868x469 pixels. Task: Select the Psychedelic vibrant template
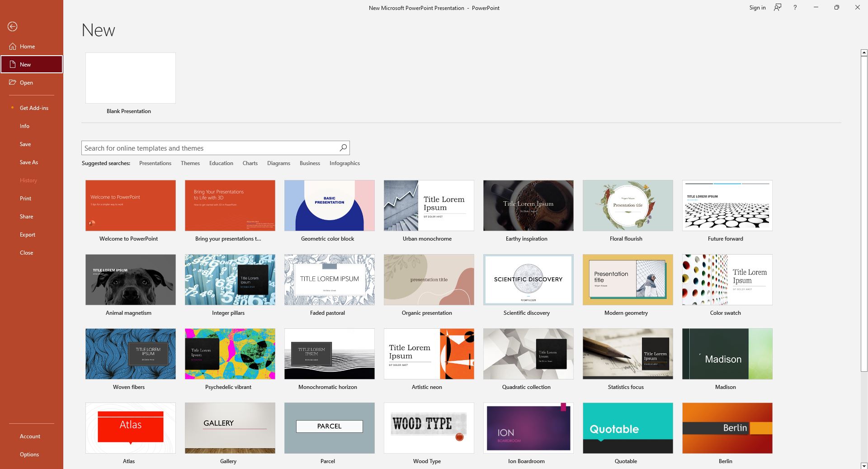[230, 354]
